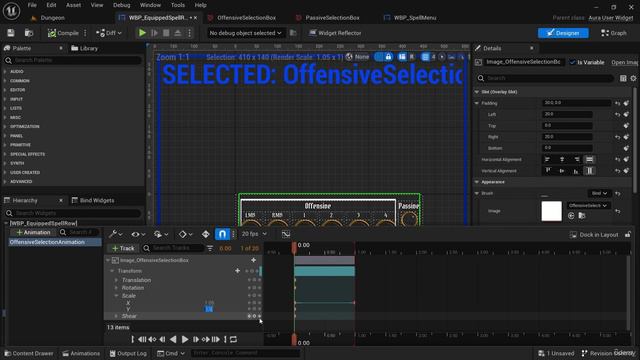Switch to the OffensiveSelectionBox tab
640x360 pixels.
[246, 18]
